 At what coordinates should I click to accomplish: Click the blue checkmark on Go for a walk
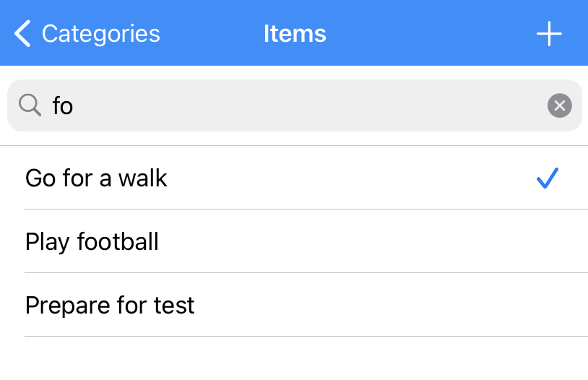click(x=548, y=178)
